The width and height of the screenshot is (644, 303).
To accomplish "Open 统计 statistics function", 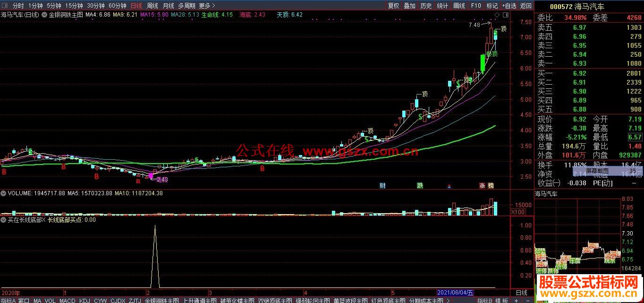I will click(442, 6).
